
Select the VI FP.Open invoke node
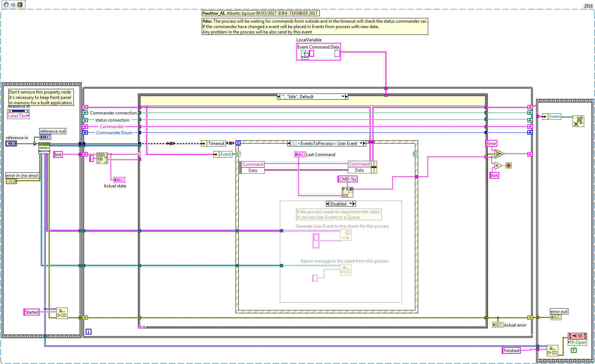(577, 339)
